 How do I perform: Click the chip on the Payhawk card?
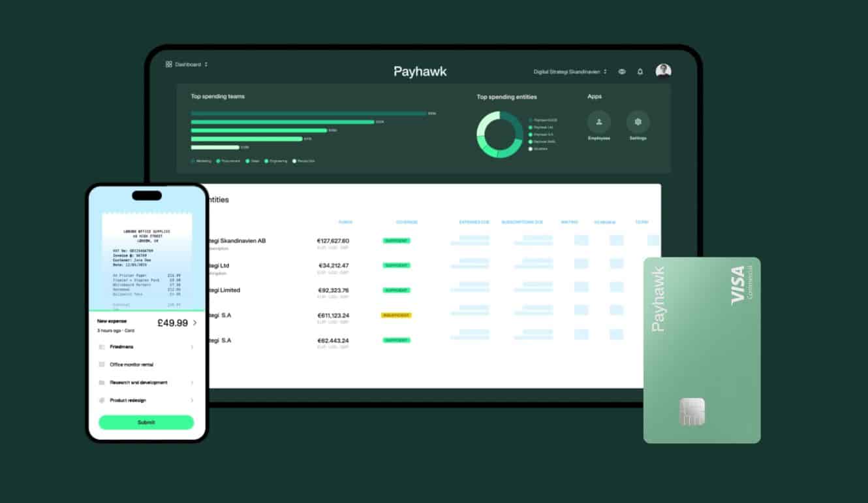point(692,411)
